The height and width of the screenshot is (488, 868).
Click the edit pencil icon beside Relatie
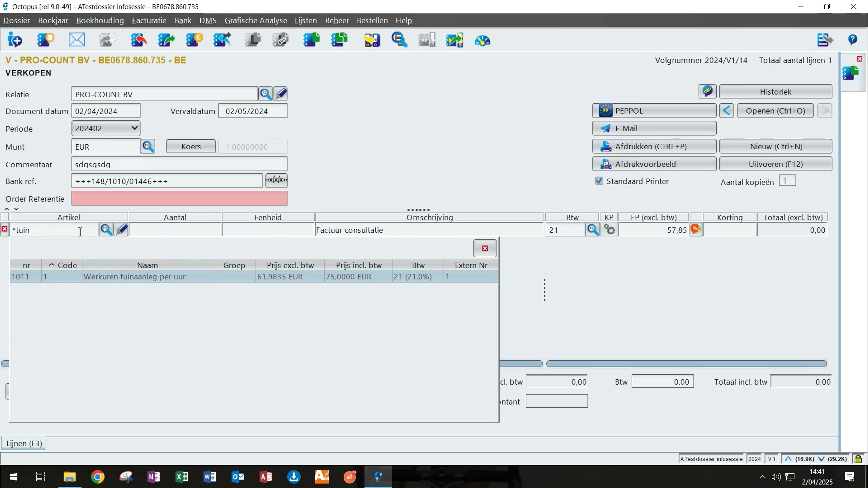[281, 94]
